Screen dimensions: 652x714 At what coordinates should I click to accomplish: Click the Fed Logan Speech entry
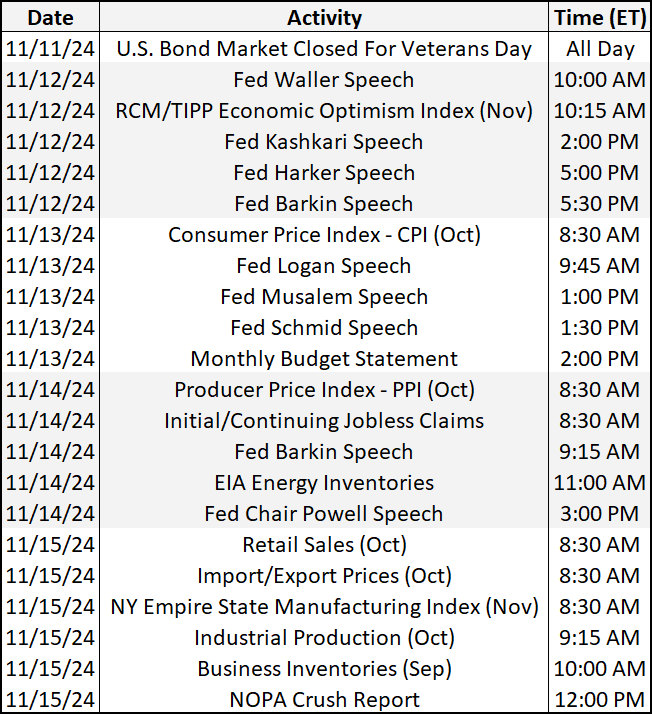point(324,266)
